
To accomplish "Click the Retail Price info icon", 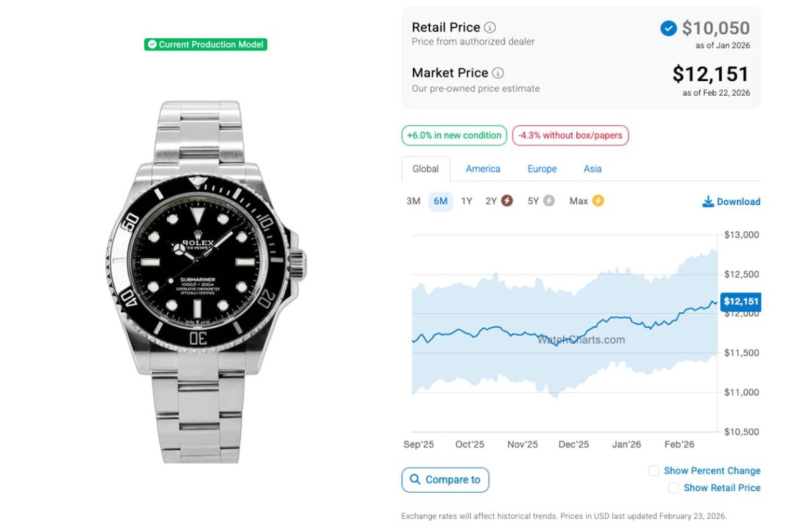I will pos(490,27).
